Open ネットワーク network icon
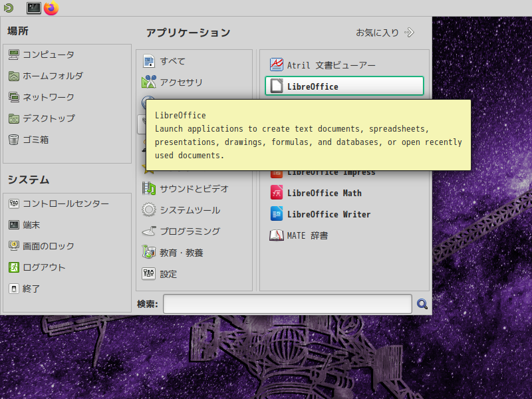 13,97
